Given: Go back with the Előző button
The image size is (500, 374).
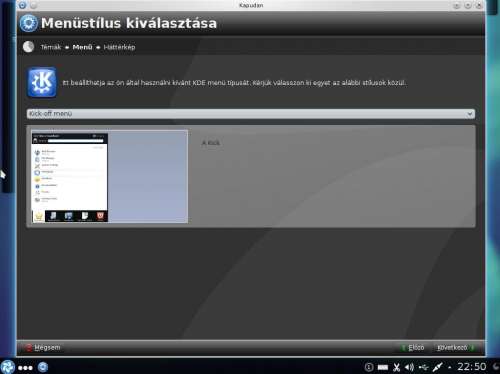Looking at the screenshot, I should pos(413,348).
